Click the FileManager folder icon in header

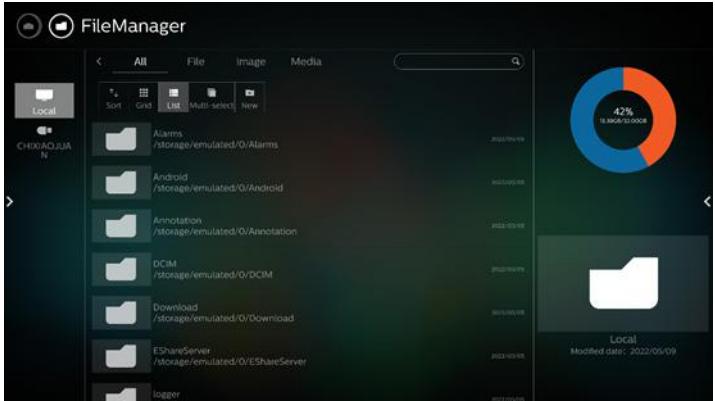(x=61, y=26)
